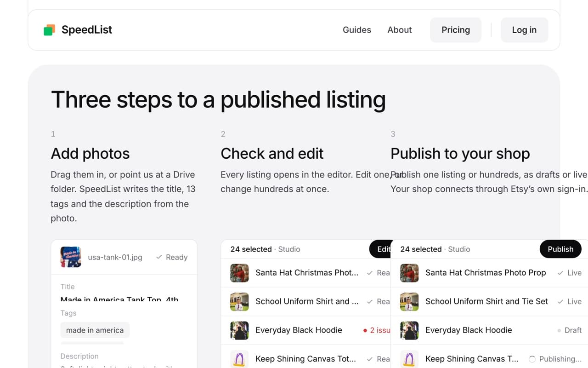Click the red "2 issu" warning indicator
The width and height of the screenshot is (588, 368).
[377, 330]
